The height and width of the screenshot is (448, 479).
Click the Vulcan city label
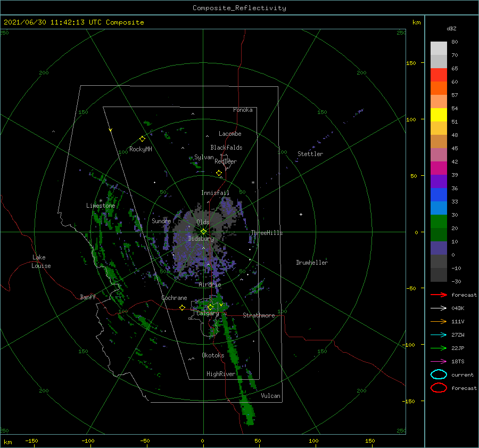tap(270, 396)
